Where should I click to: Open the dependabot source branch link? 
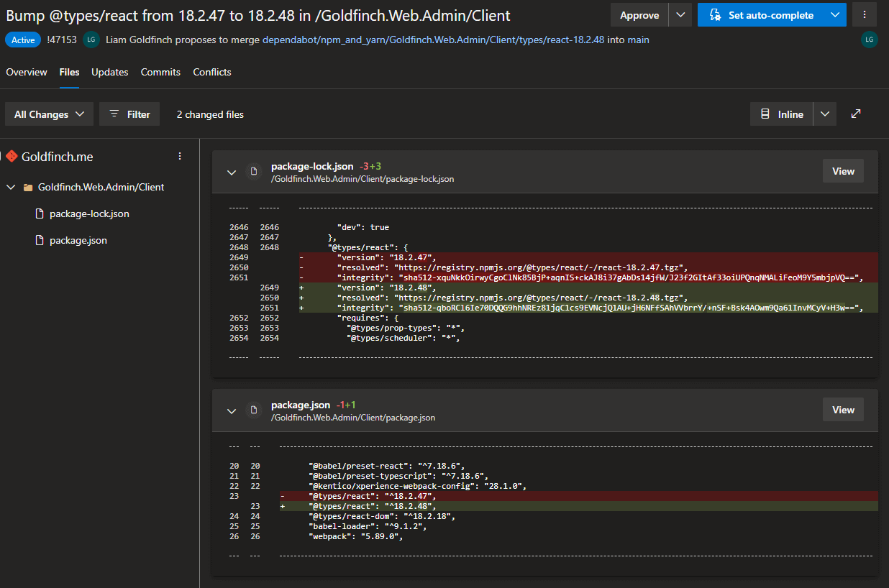point(434,40)
